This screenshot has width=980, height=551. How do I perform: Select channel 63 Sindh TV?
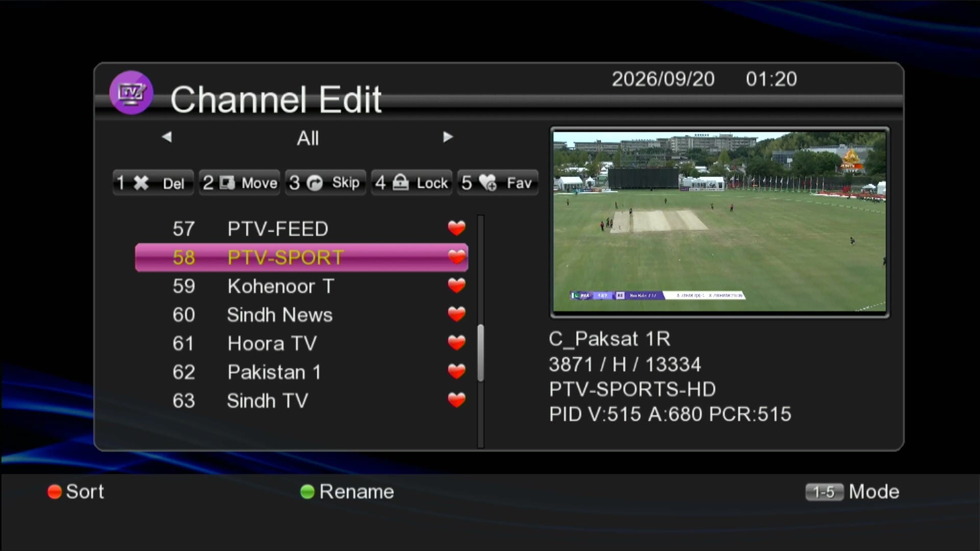click(x=302, y=400)
